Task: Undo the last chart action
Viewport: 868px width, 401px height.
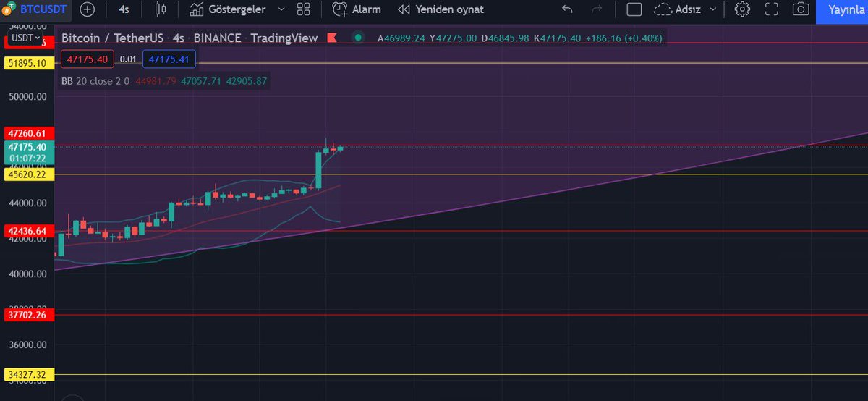Action: (567, 10)
